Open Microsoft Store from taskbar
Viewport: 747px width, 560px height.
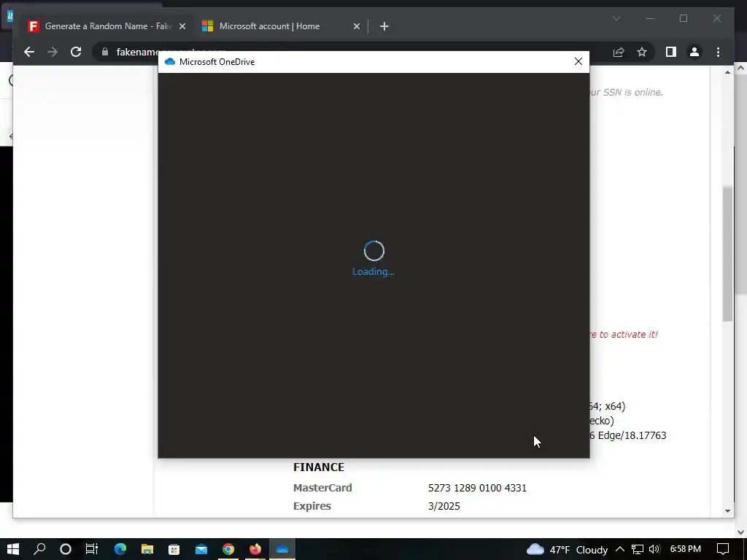pyautogui.click(x=174, y=549)
